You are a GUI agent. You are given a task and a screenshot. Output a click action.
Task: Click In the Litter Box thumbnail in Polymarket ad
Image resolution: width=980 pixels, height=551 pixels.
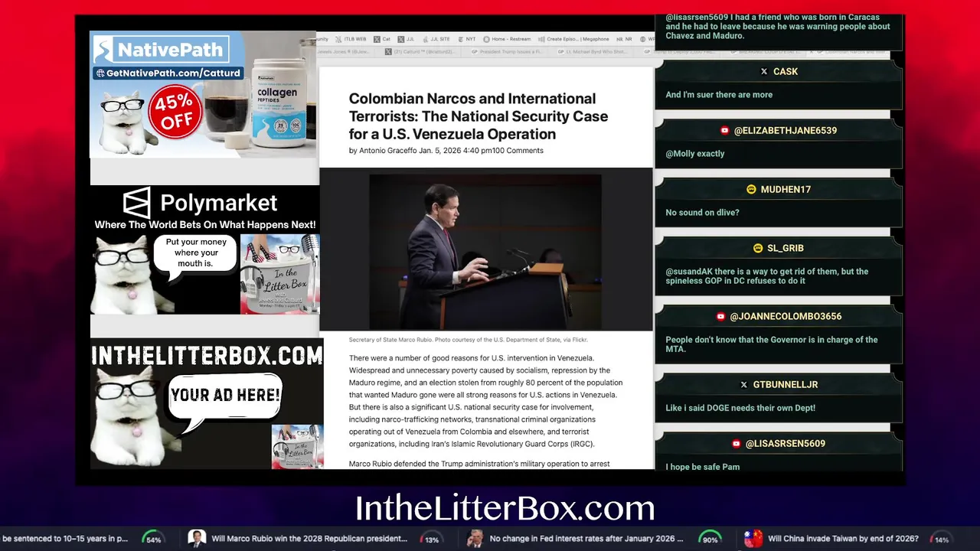[279, 274]
